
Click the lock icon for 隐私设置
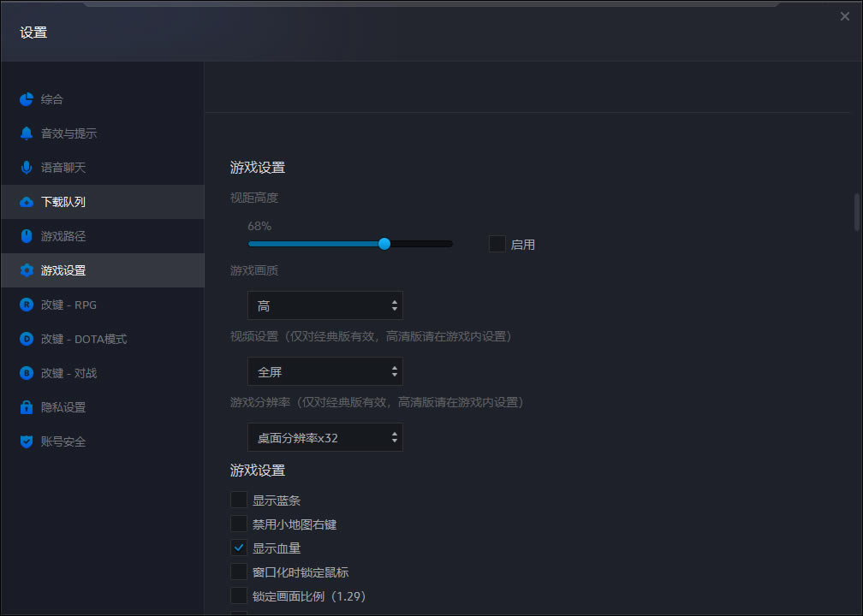(27, 407)
